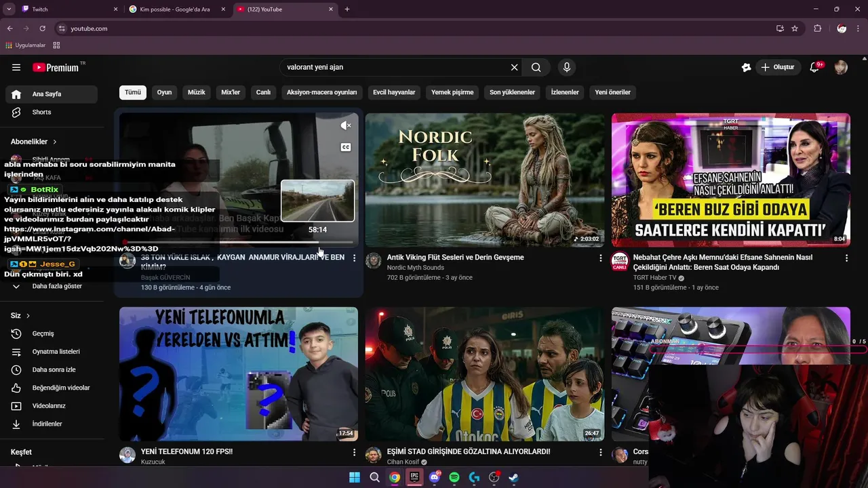Reload the page in Chrome
Image resolution: width=868 pixels, height=488 pixels.
tap(42, 28)
